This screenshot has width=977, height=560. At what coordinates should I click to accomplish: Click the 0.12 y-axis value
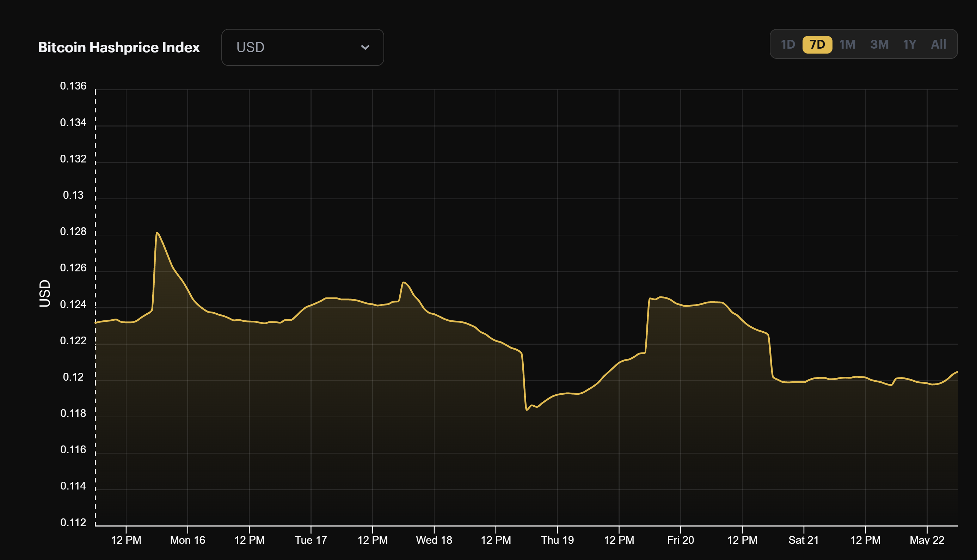click(x=73, y=377)
